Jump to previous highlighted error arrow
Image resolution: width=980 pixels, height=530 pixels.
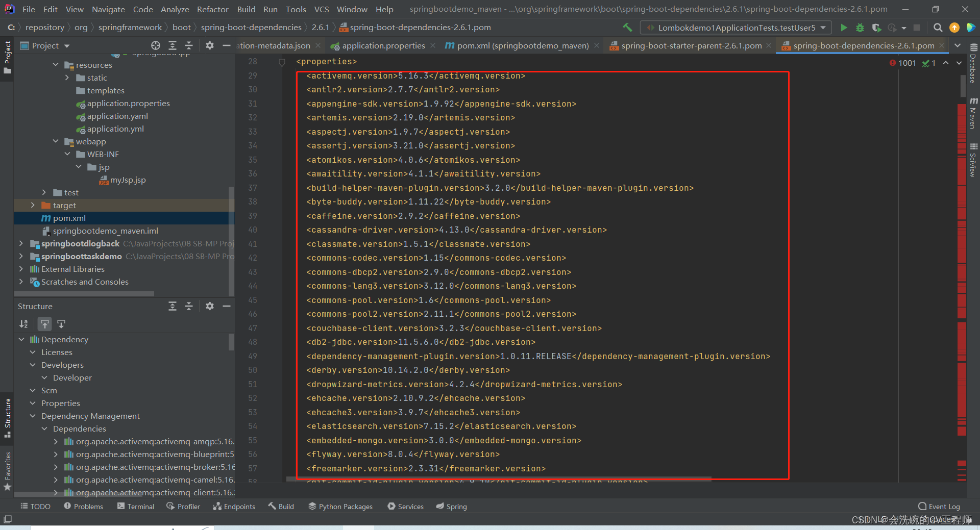click(946, 63)
